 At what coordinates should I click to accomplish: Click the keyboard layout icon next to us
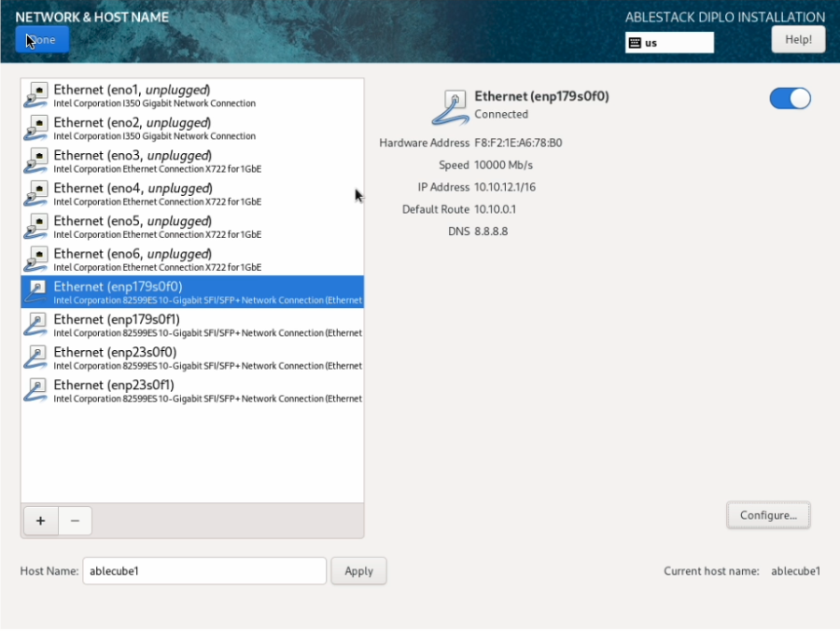(635, 43)
